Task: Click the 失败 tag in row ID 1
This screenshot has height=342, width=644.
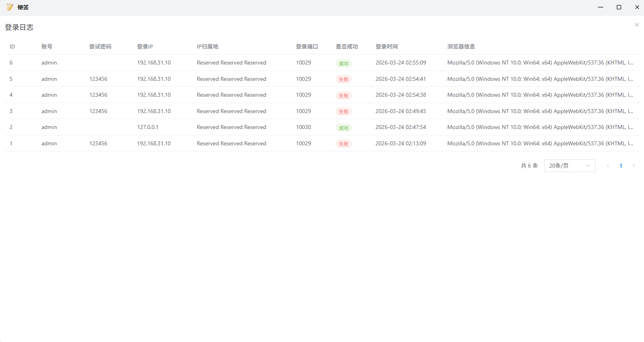Action: pyautogui.click(x=344, y=144)
